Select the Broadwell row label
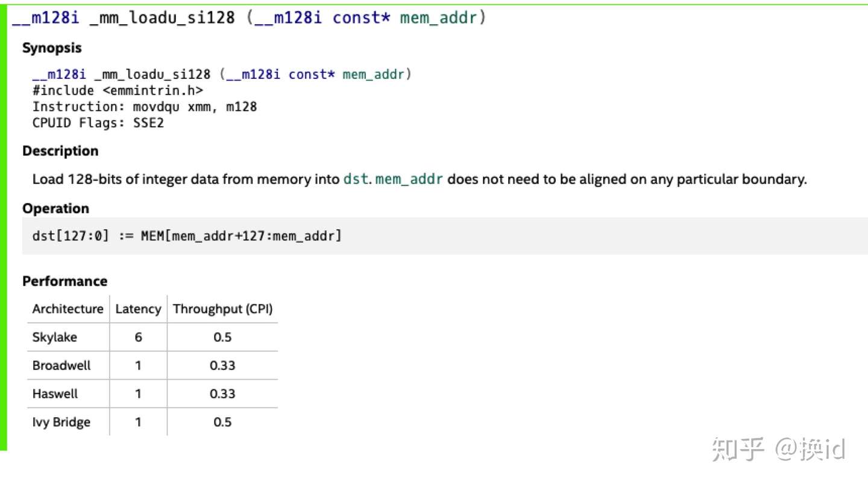Viewport: 868px width, 484px height. [61, 366]
